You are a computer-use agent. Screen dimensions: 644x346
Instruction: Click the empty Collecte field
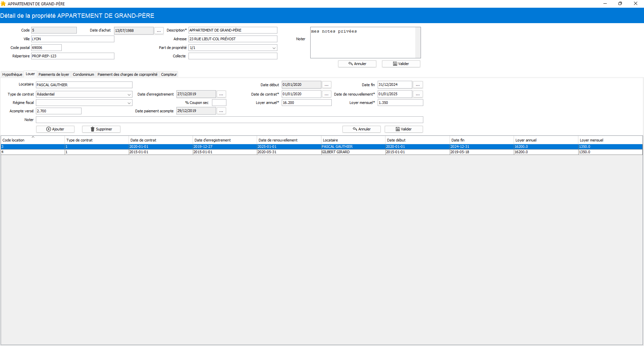click(233, 56)
